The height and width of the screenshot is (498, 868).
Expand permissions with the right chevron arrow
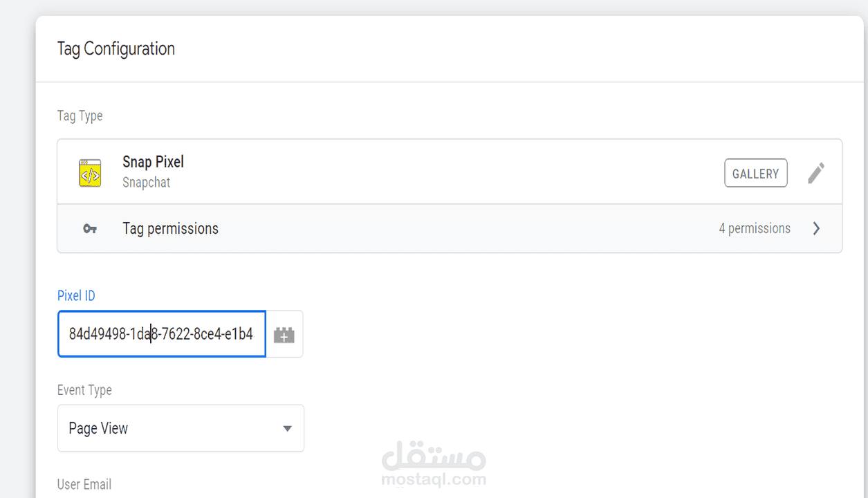(816, 229)
